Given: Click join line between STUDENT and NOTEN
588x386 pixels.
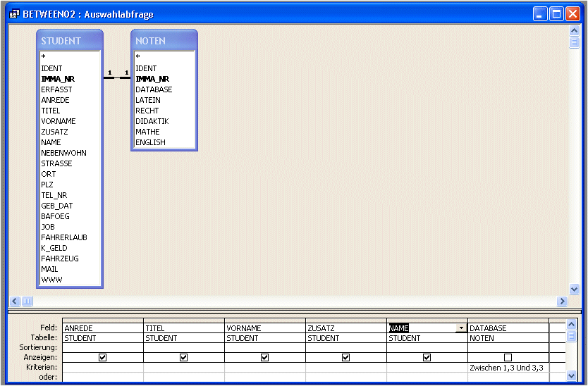Looking at the screenshot, I should 117,77.
